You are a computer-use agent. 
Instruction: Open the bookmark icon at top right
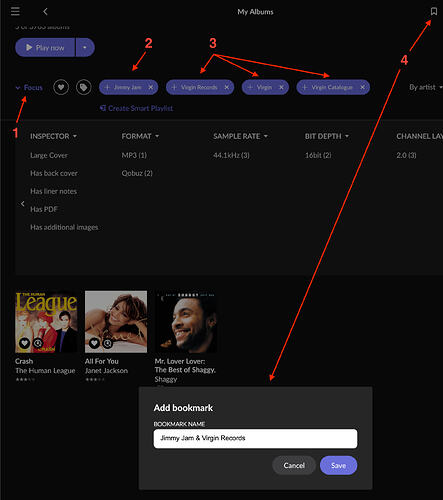tap(434, 11)
